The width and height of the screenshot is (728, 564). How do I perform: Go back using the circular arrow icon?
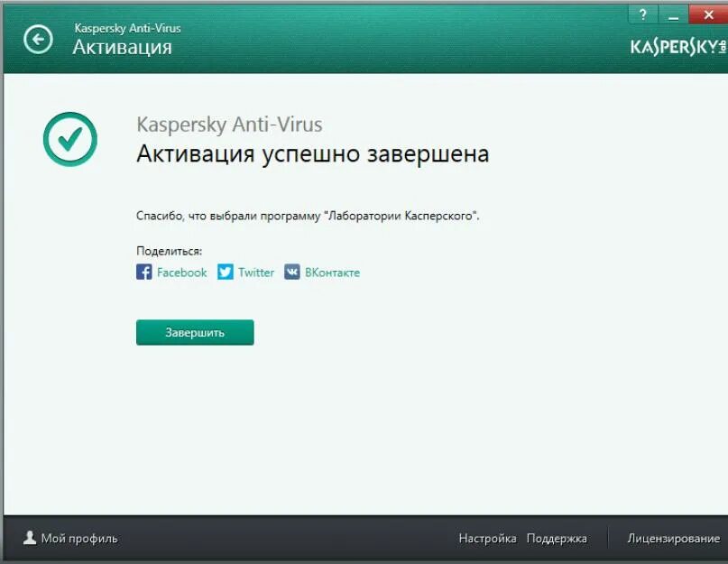pyautogui.click(x=38, y=39)
